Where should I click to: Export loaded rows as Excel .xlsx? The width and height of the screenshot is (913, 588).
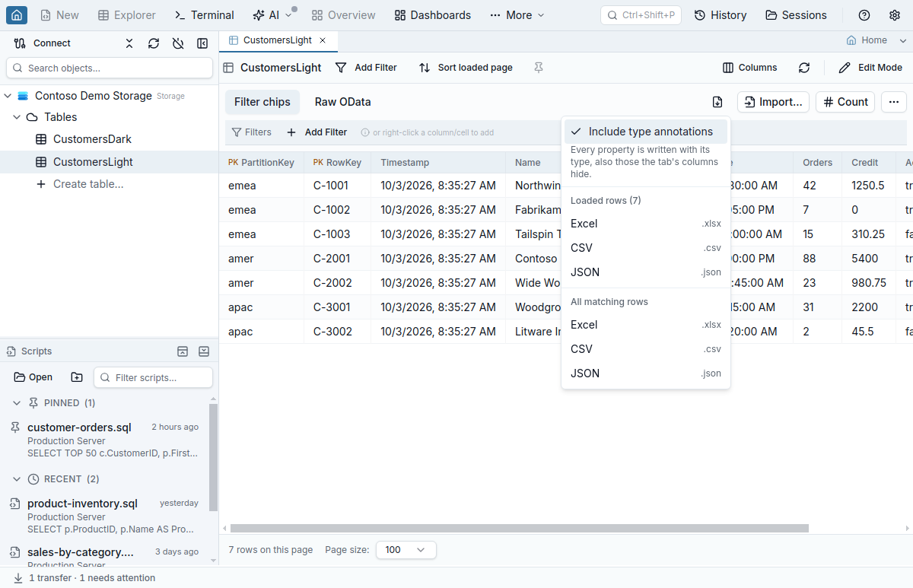point(646,224)
